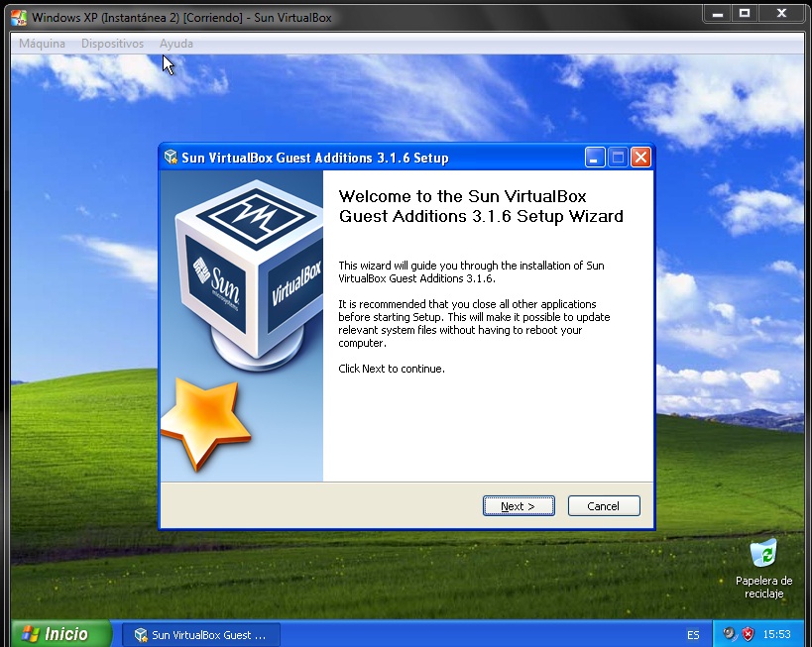Select Sun VirtualBox Guest taskbar button
This screenshot has width=812, height=647.
(x=201, y=634)
